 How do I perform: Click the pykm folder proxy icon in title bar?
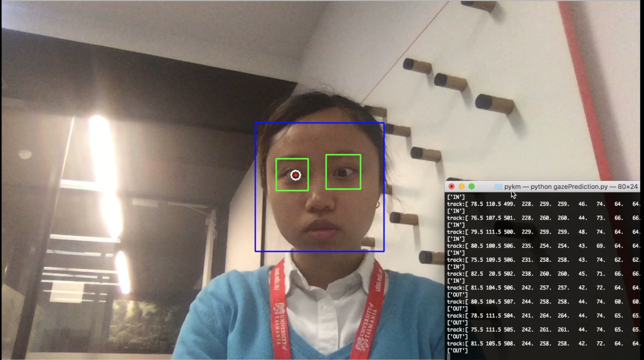(498, 187)
